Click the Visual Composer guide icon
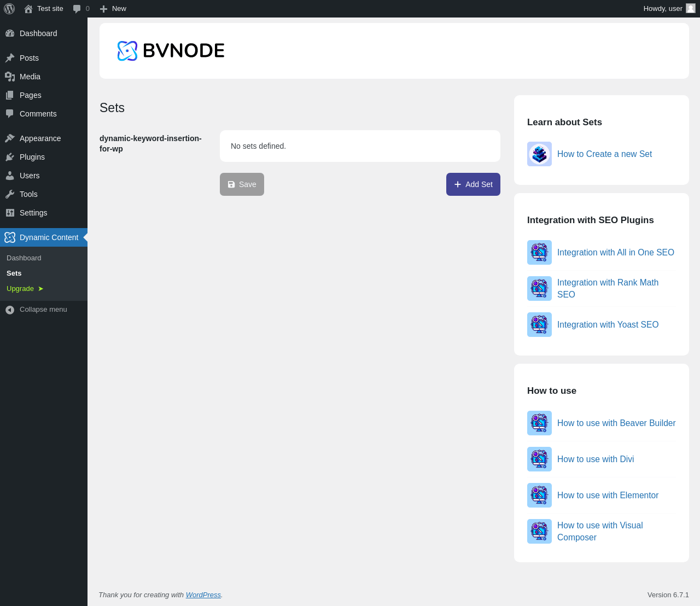The image size is (700, 606). (539, 531)
